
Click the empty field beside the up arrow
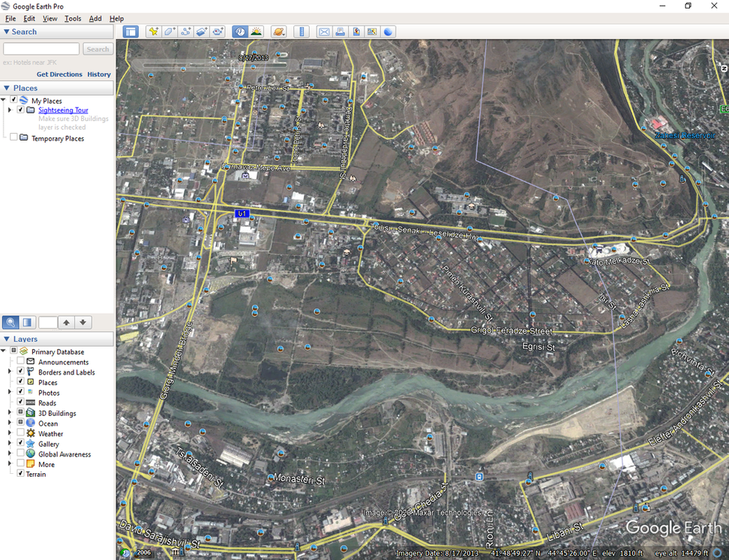pos(48,322)
